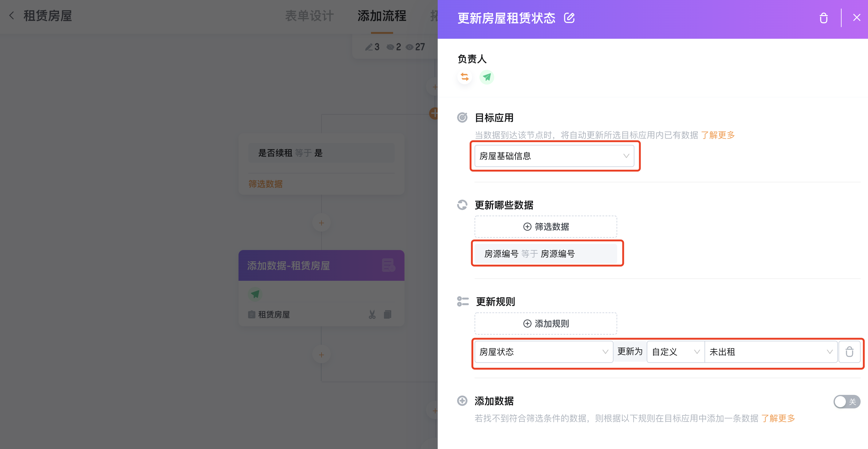The width and height of the screenshot is (868, 449).
Task: Click the 更新哪些数据 refresh icon
Action: pyautogui.click(x=462, y=205)
